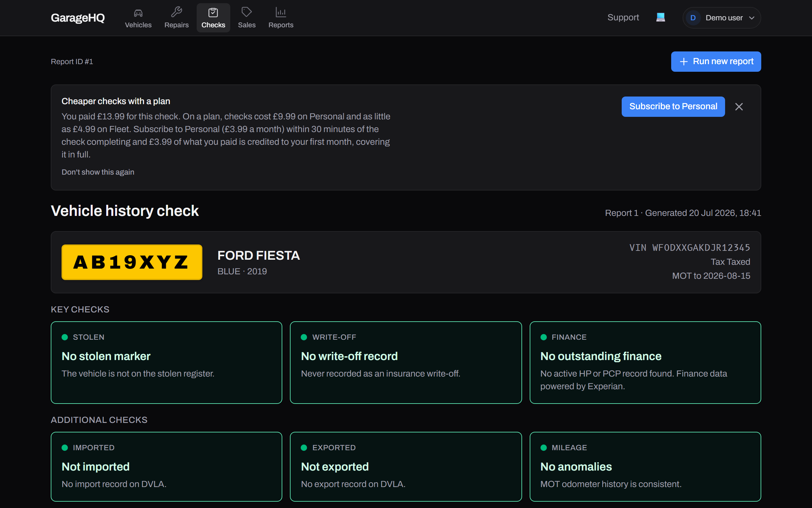812x508 pixels.
Task: Click the AB19XYZ number plate
Action: pyautogui.click(x=132, y=262)
